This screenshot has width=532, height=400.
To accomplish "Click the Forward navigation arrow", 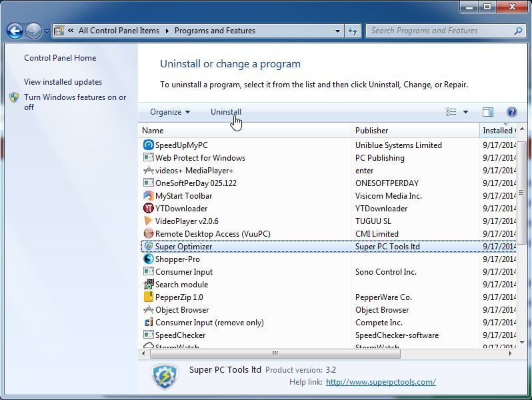I will [33, 31].
